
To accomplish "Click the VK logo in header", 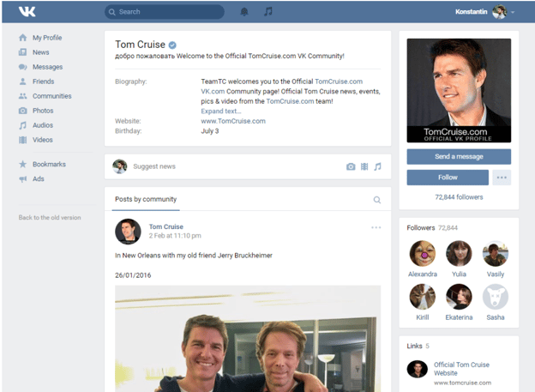I will click(27, 12).
